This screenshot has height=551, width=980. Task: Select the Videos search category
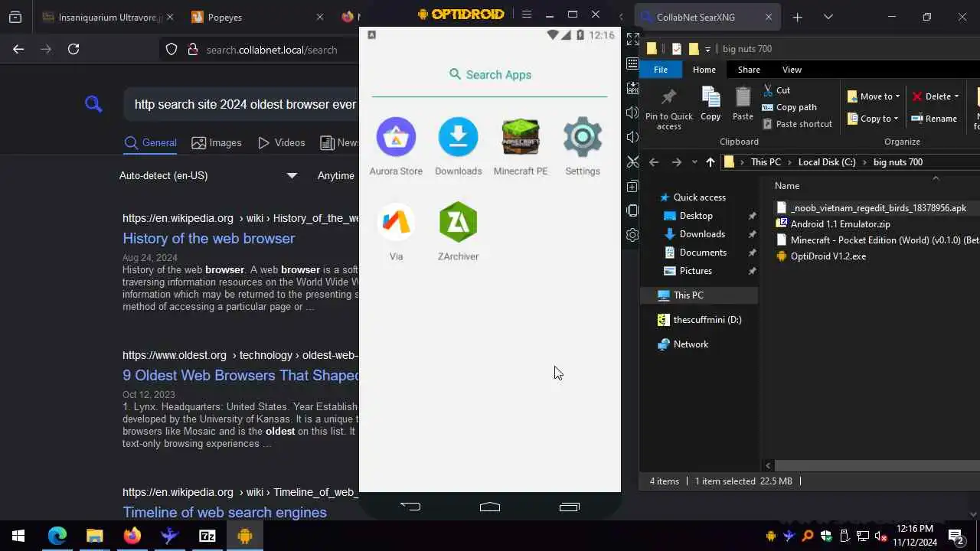pos(282,142)
